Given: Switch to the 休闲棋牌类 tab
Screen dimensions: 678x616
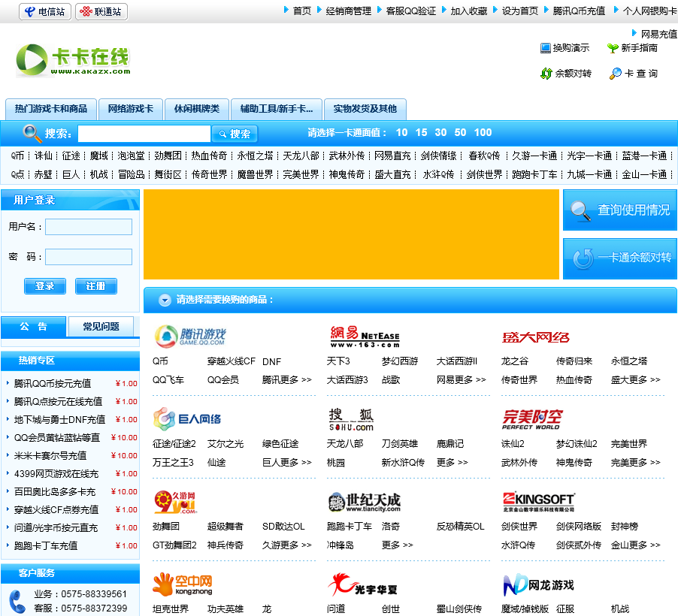Looking at the screenshot, I should (197, 109).
